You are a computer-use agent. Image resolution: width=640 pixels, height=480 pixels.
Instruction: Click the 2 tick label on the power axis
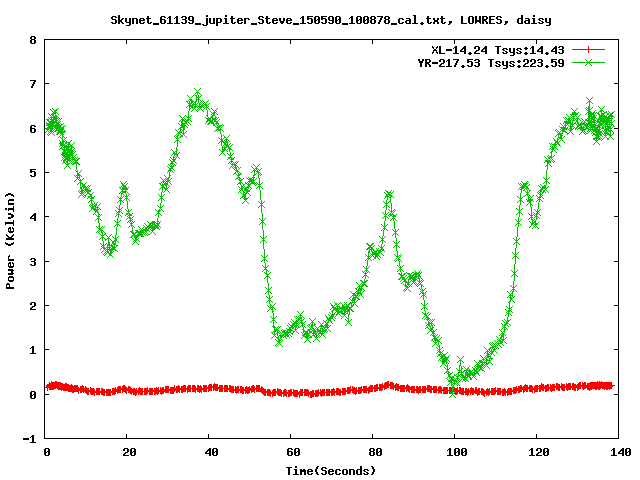pyautogui.click(x=33, y=306)
